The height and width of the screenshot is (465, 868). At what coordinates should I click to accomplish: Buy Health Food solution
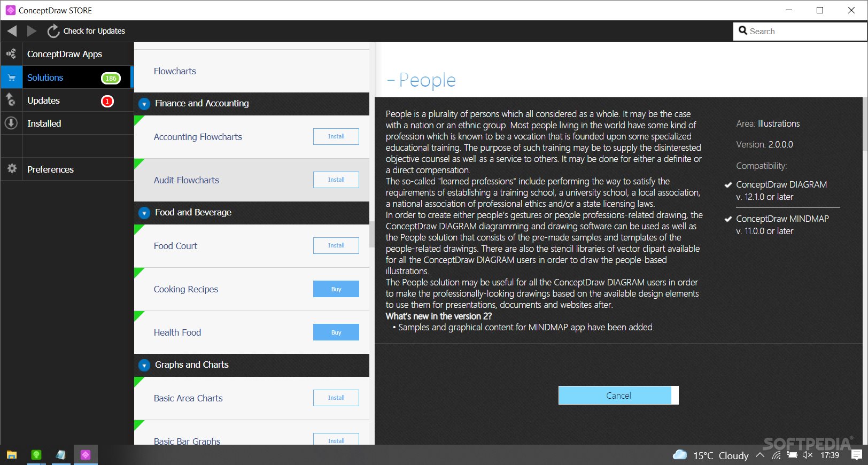tap(336, 332)
